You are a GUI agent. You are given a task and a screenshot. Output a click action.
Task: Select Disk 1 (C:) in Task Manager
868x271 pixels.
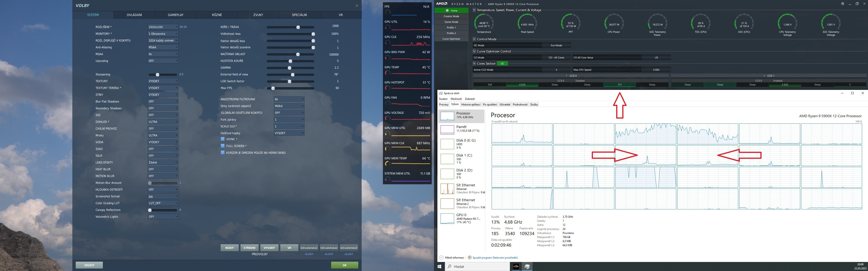(x=461, y=159)
